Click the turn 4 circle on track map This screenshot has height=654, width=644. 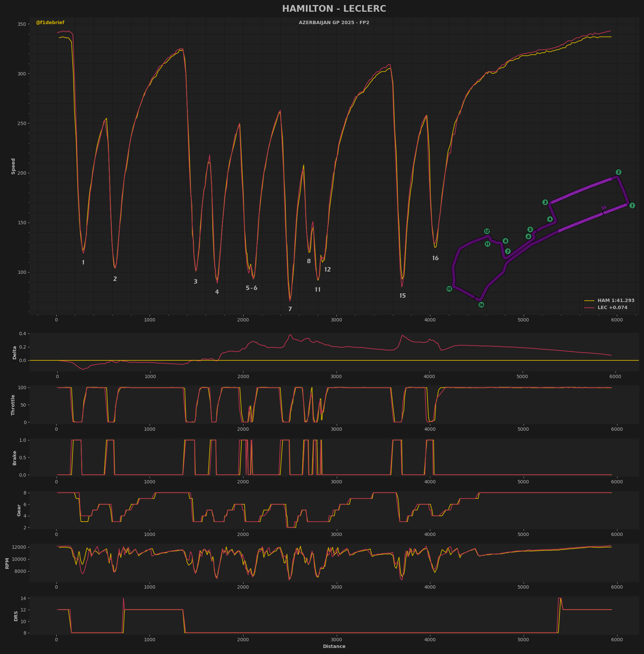(550, 219)
